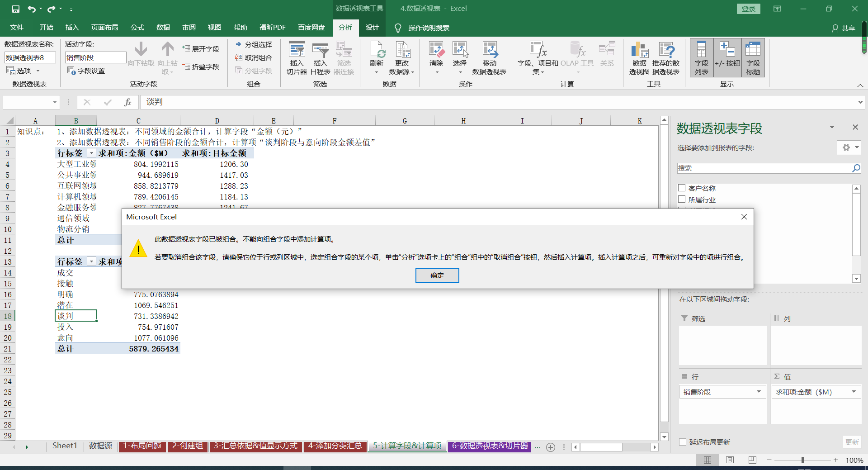Open Field Settings (字段设置)
Viewport: 868px width, 470px height.
[x=86, y=71]
